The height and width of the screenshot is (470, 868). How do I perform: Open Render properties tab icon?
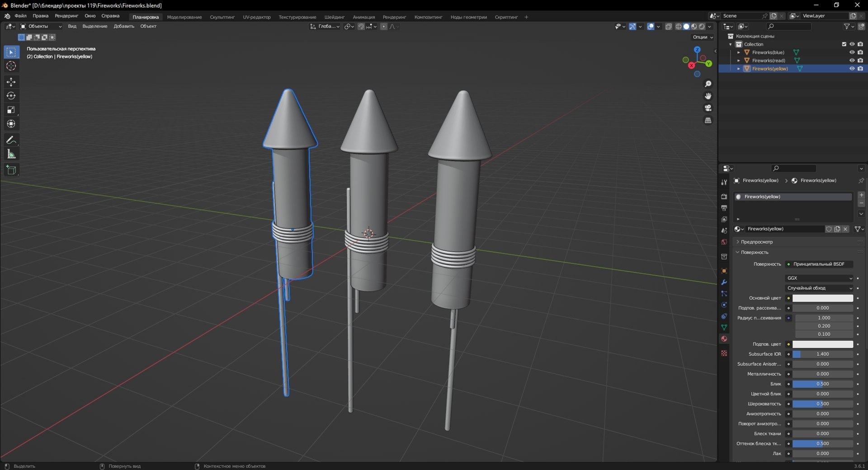click(724, 197)
